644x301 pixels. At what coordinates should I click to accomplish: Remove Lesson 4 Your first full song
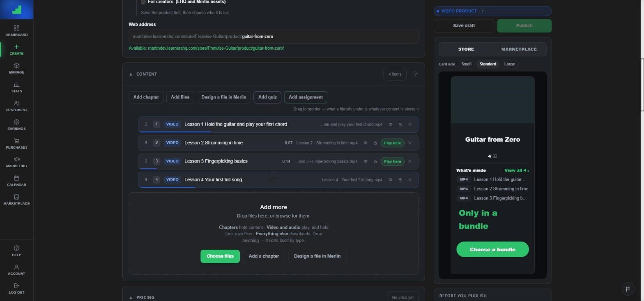tap(409, 180)
